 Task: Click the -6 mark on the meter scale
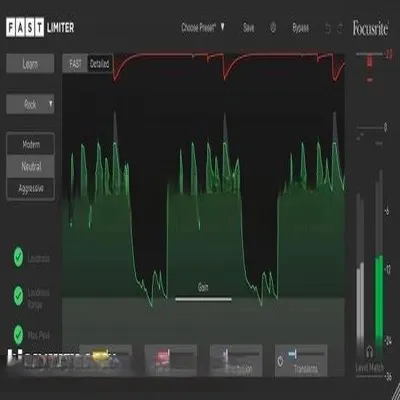point(387,211)
